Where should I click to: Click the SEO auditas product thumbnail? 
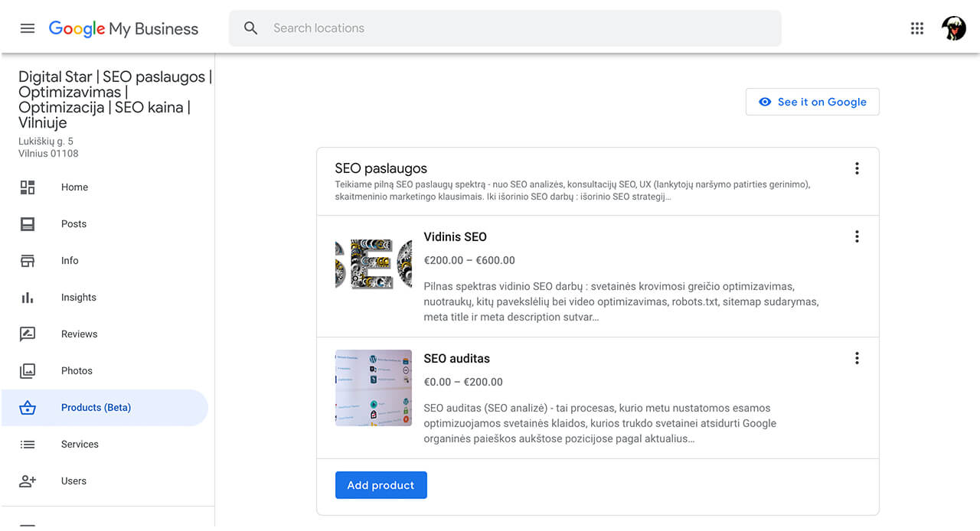[x=374, y=388]
